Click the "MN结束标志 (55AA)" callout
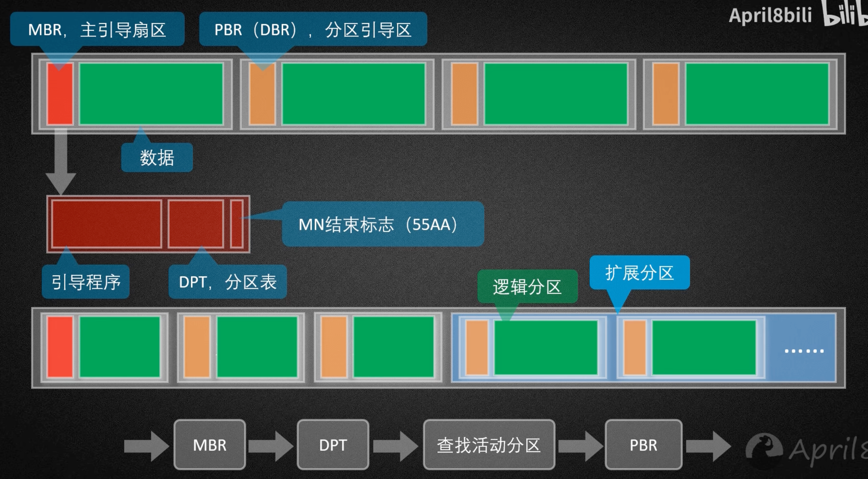 tap(383, 224)
